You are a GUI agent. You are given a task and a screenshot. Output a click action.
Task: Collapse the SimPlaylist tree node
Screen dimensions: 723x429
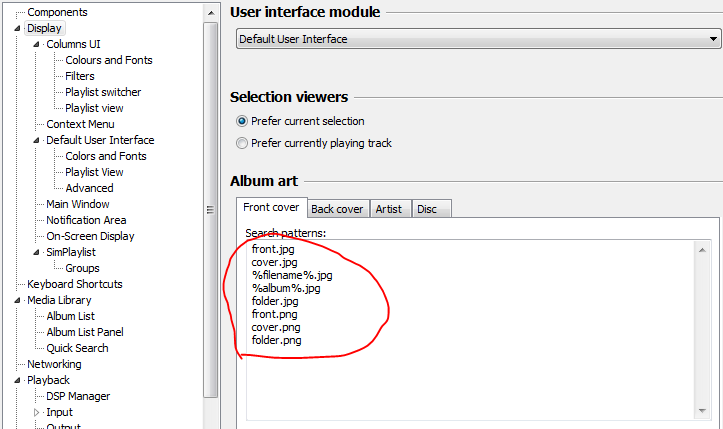[38, 252]
